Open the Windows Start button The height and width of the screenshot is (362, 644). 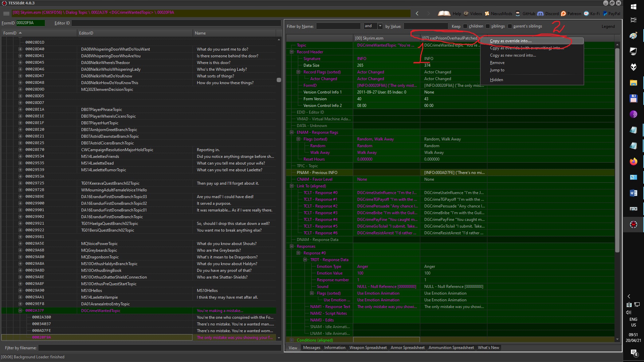pyautogui.click(x=633, y=7)
